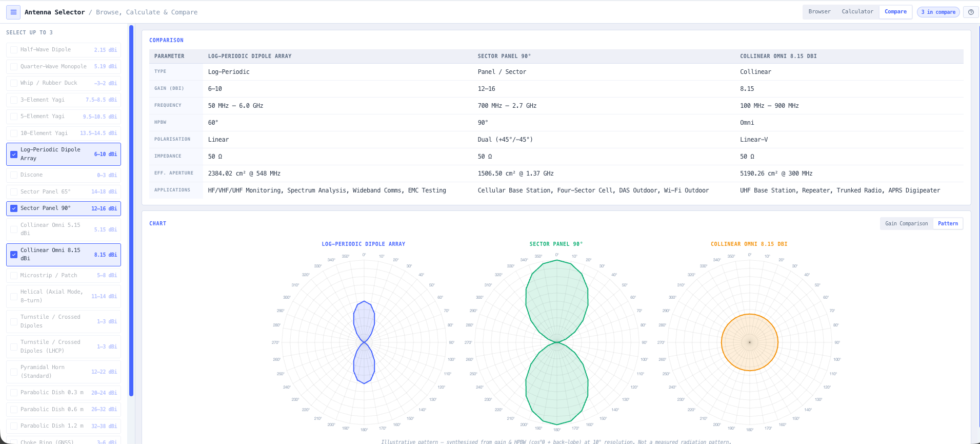Switch to the Calculator tab

tap(857, 12)
